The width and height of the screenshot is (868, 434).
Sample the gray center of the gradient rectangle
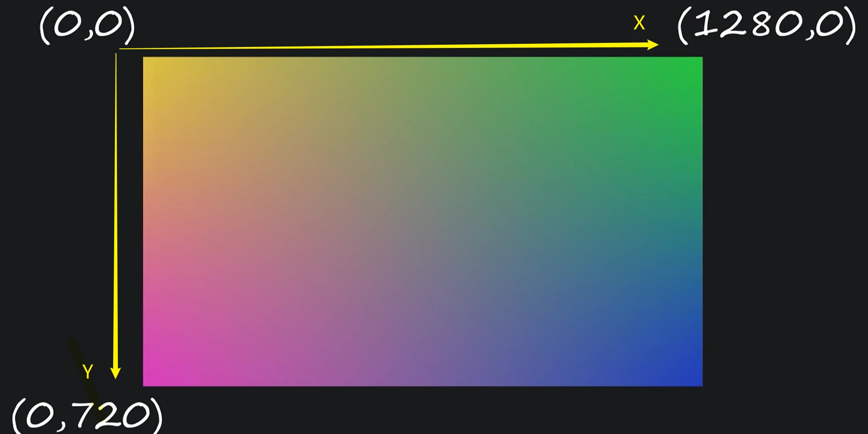[x=422, y=221]
